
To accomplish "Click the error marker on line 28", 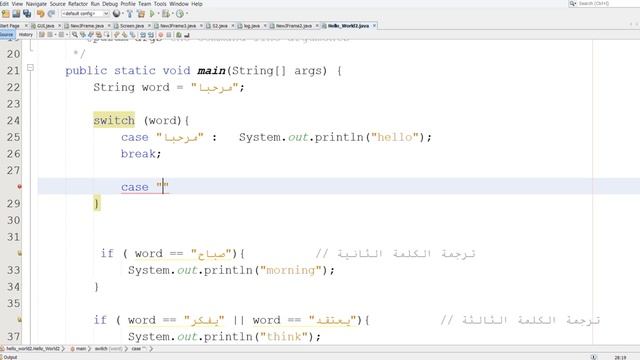I will pos(19,187).
